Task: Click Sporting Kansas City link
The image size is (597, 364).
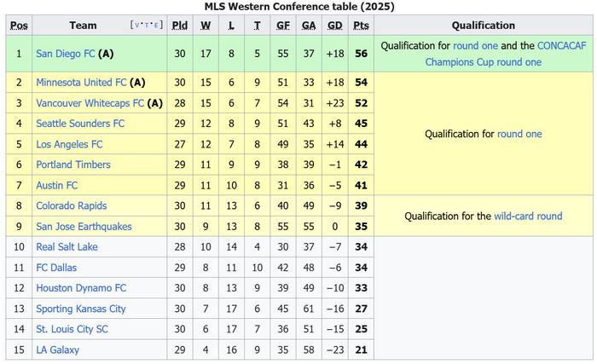Action: pos(80,309)
